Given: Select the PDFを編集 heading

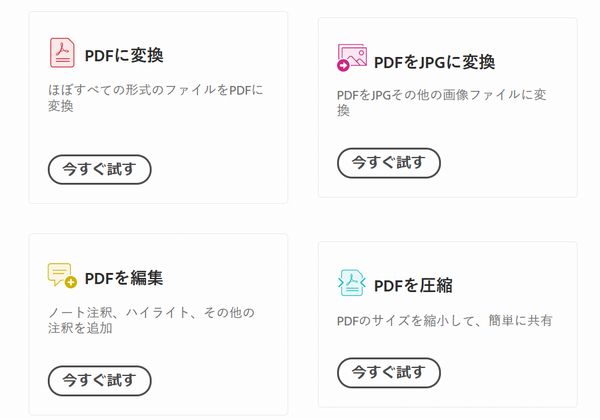Looking at the screenshot, I should tap(124, 277).
